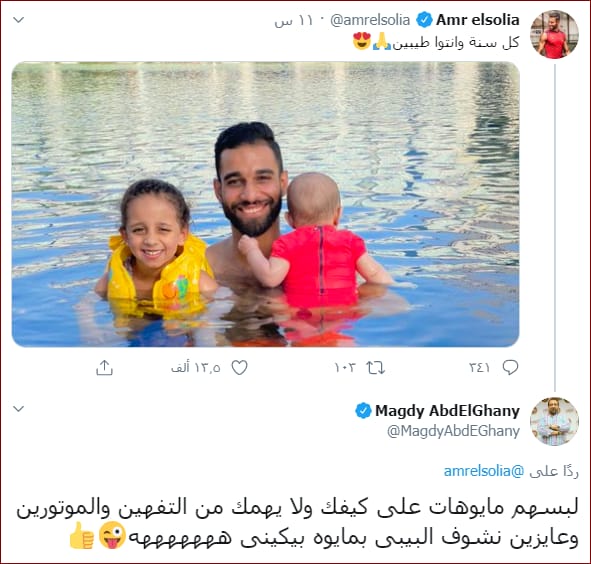Click the ١٠٣ retweets count
The width and height of the screenshot is (591, 564).
click(345, 368)
